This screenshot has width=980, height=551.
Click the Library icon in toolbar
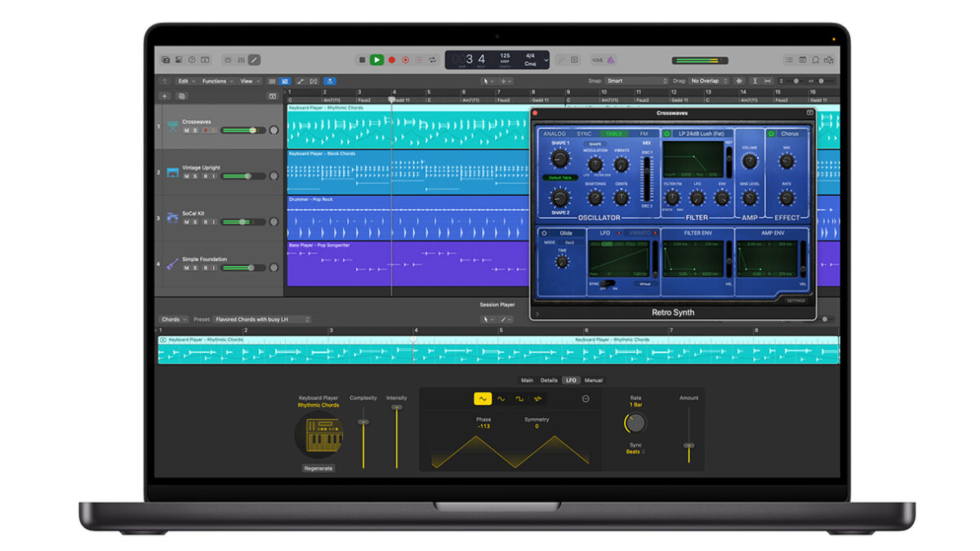tap(166, 60)
